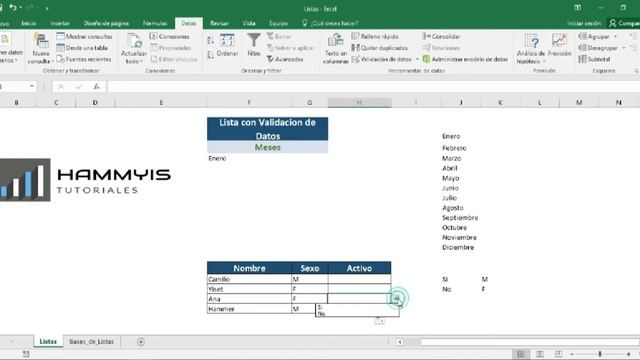Sort descending Z to A icon

[210, 54]
